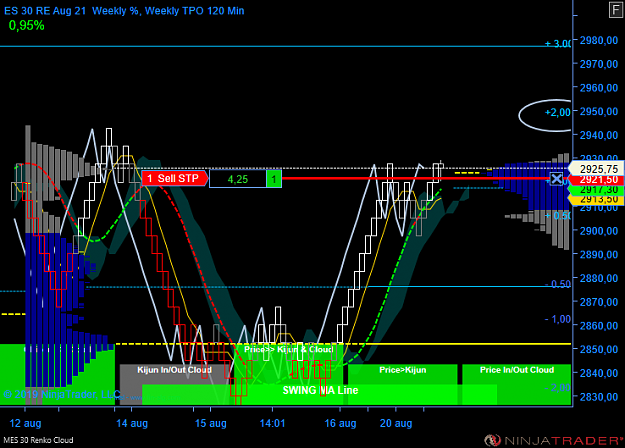This screenshot has width=625, height=448.
Task: Cancel the order using the blue X icon
Action: click(557, 179)
